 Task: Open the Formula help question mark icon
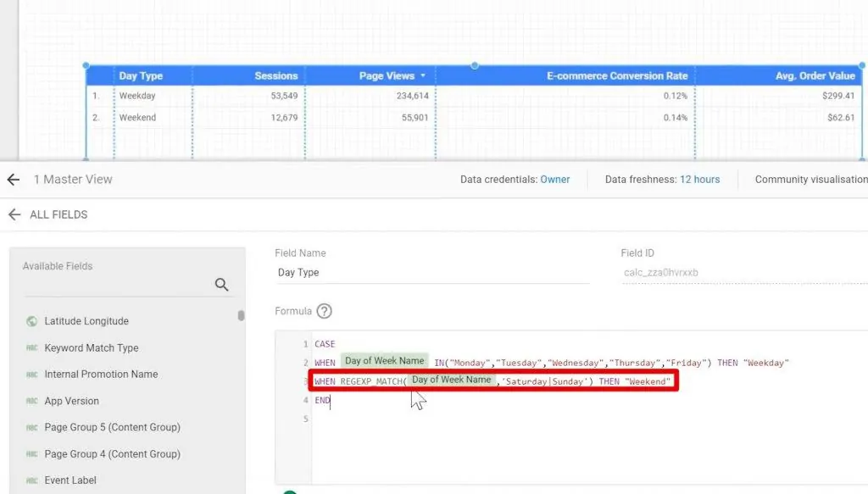(x=324, y=311)
